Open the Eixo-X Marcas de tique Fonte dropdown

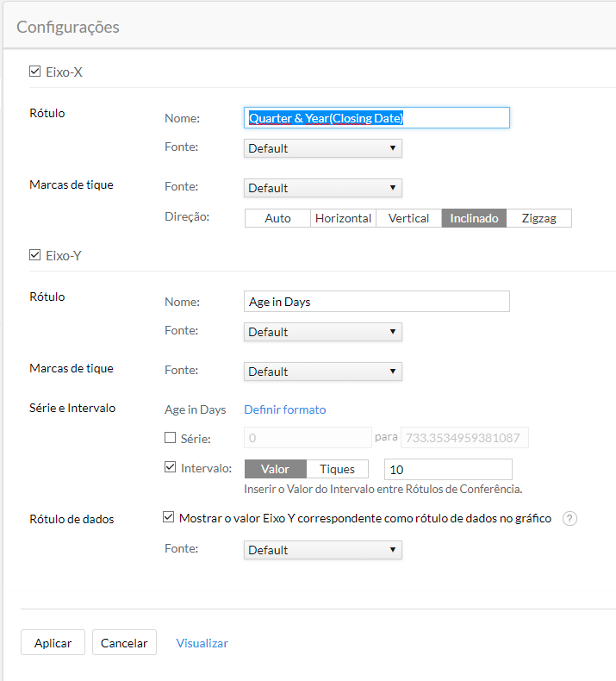pos(323,188)
